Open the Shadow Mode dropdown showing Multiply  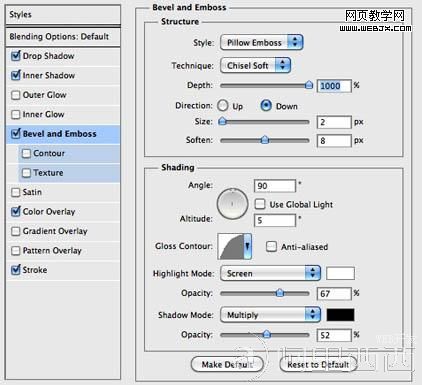(270, 315)
